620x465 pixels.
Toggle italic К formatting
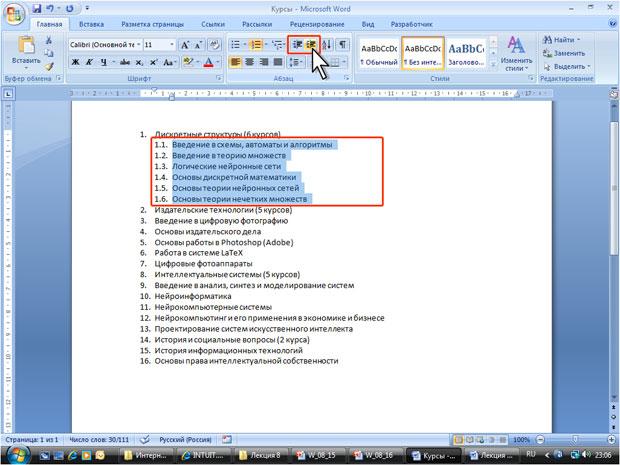tap(89, 62)
